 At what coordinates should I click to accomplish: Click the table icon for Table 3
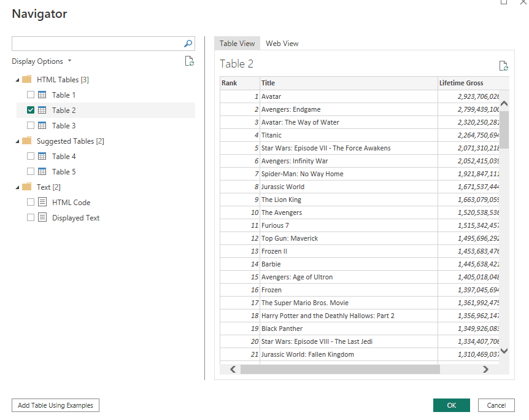[x=42, y=126]
